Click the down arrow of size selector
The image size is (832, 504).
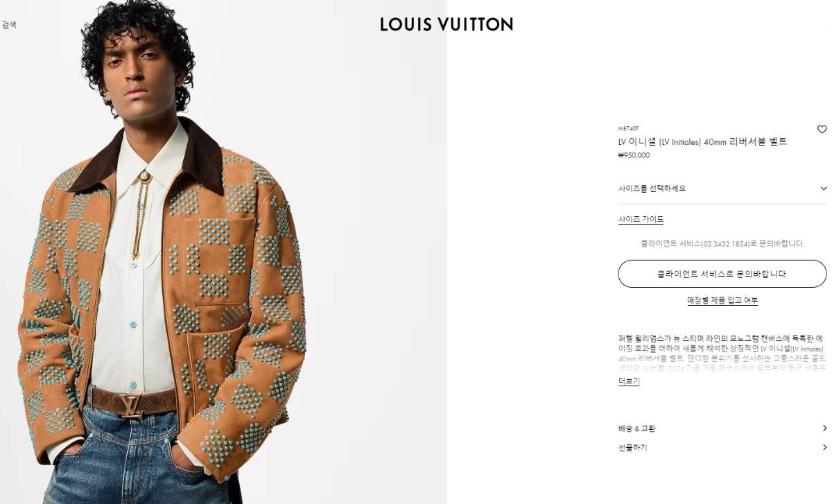[x=823, y=189]
